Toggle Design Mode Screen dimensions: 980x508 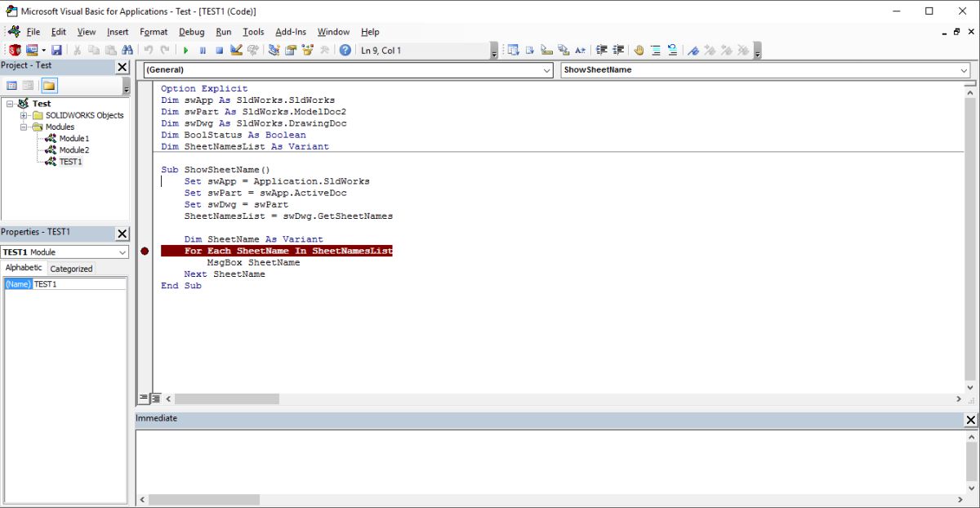pyautogui.click(x=235, y=51)
